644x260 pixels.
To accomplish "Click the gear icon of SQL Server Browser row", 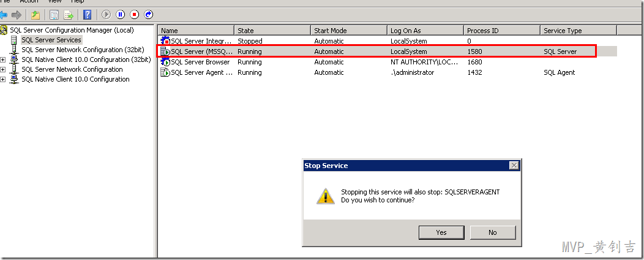I will (165, 62).
